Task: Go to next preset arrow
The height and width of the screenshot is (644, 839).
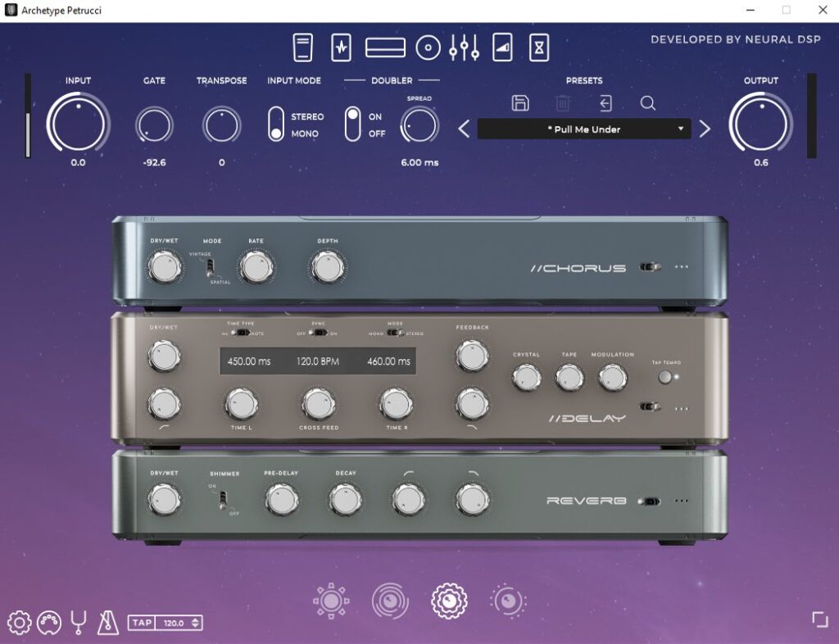Action: [x=705, y=129]
